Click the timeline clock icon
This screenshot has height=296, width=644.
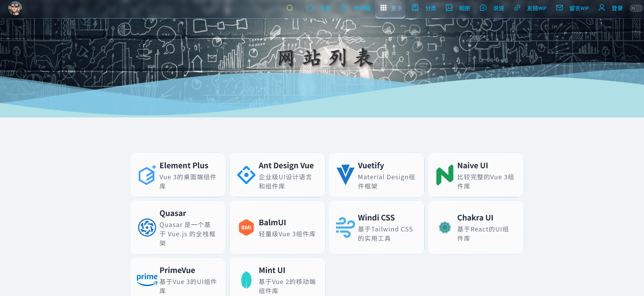pos(344,8)
